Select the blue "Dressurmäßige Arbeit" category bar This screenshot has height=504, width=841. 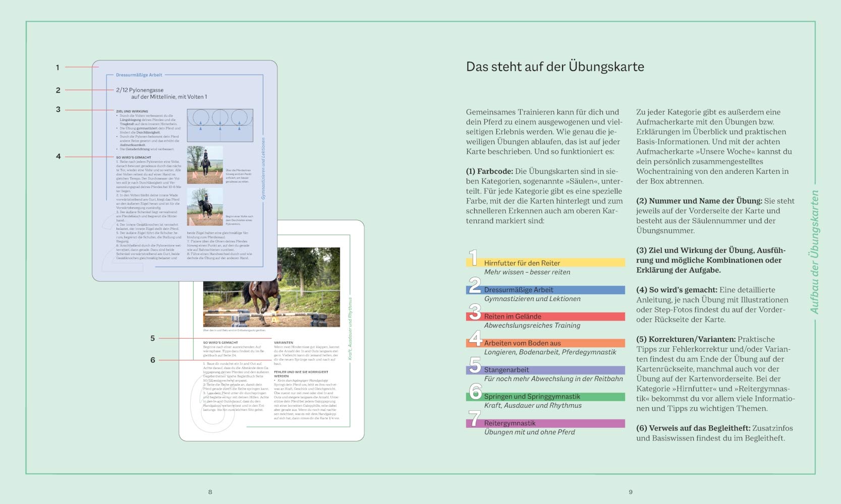click(545, 290)
